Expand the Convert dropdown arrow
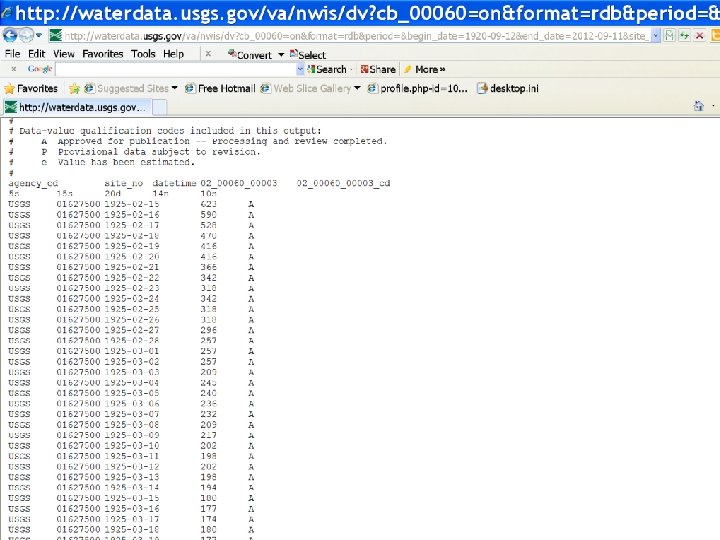Screen dimensions: 720x540 click(281, 55)
